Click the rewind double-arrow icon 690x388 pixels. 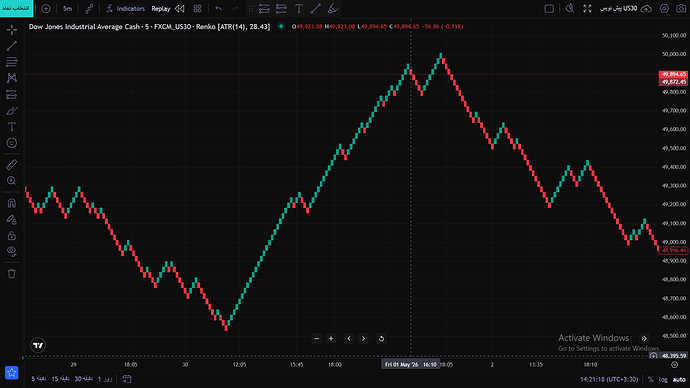pyautogui.click(x=180, y=9)
